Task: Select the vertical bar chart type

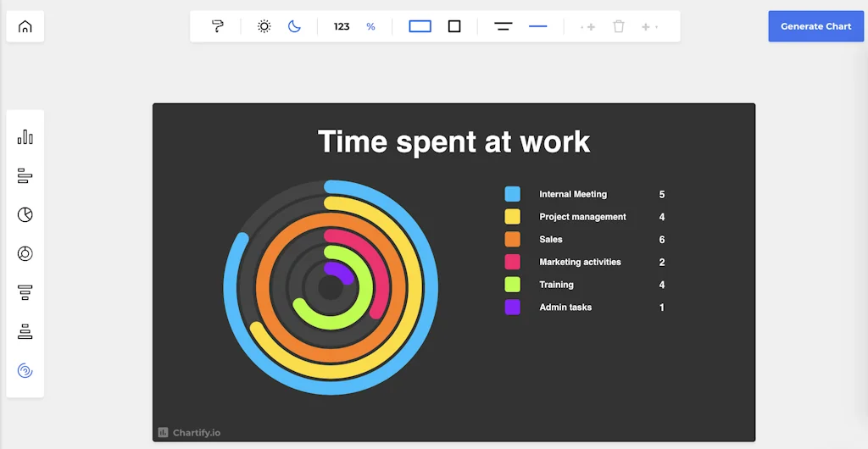Action: coord(25,136)
